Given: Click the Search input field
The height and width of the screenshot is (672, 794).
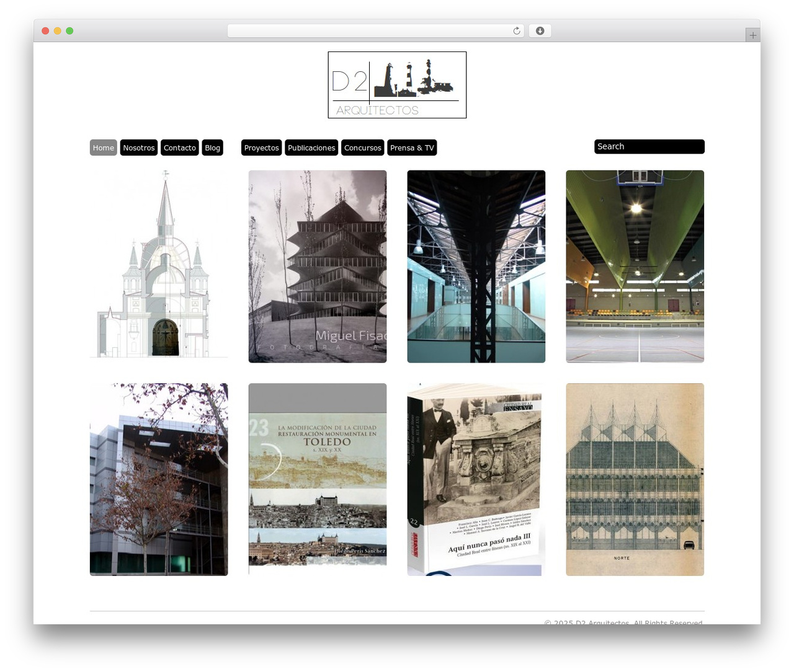Looking at the screenshot, I should coord(649,146).
